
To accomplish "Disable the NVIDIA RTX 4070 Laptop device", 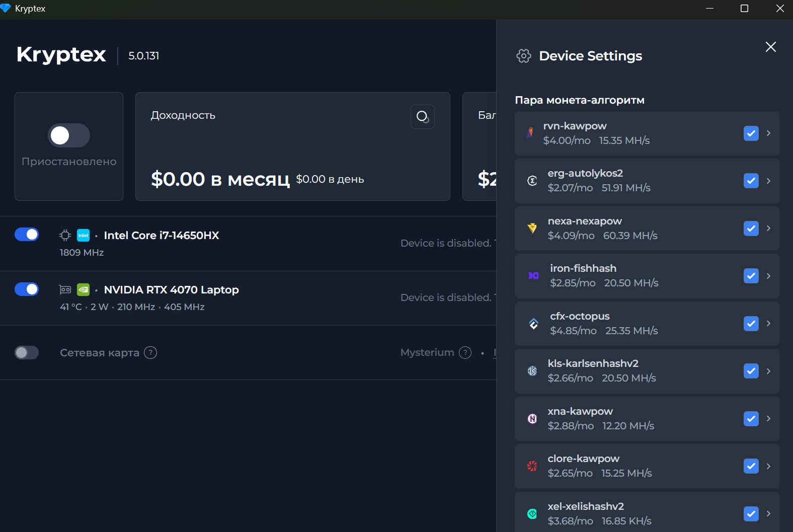I will click(x=27, y=289).
